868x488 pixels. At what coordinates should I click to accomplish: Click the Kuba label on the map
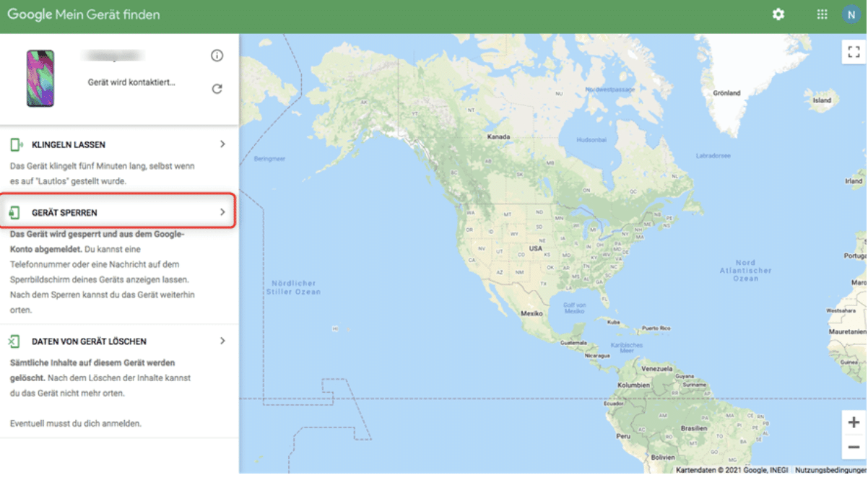pos(614,322)
